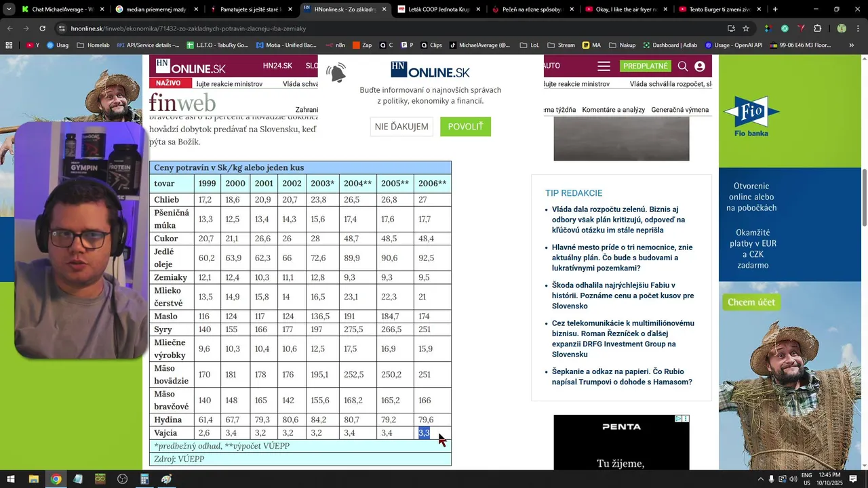Open article about Hlavné mesto tri nemocnice
The image size is (868, 488).
coord(622,258)
